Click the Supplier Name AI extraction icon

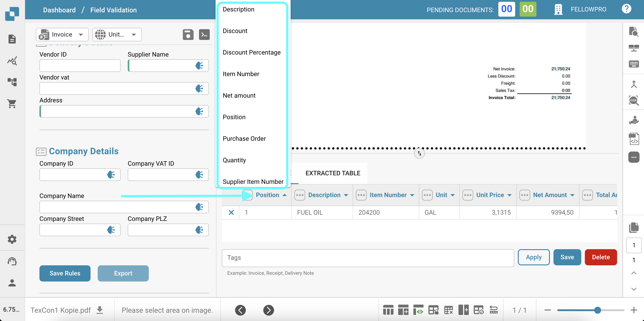click(199, 66)
